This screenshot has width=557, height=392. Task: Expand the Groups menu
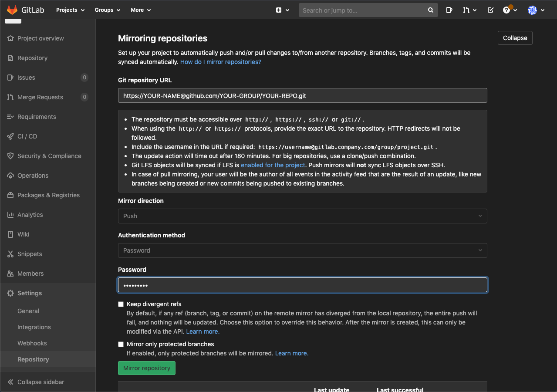(108, 10)
